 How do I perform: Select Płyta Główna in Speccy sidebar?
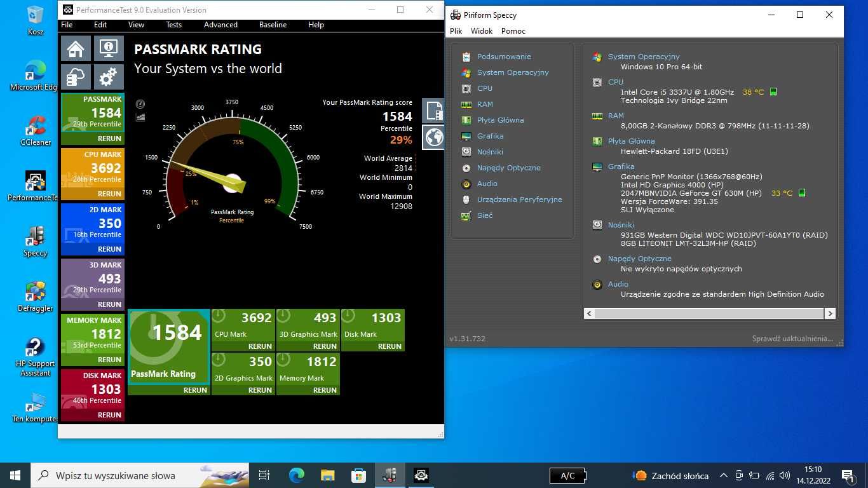click(x=501, y=120)
